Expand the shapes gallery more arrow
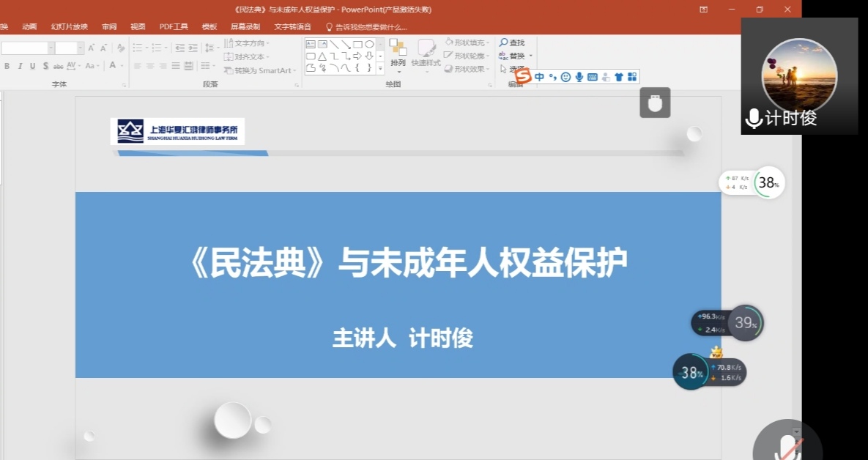The width and height of the screenshot is (868, 460). tap(380, 68)
